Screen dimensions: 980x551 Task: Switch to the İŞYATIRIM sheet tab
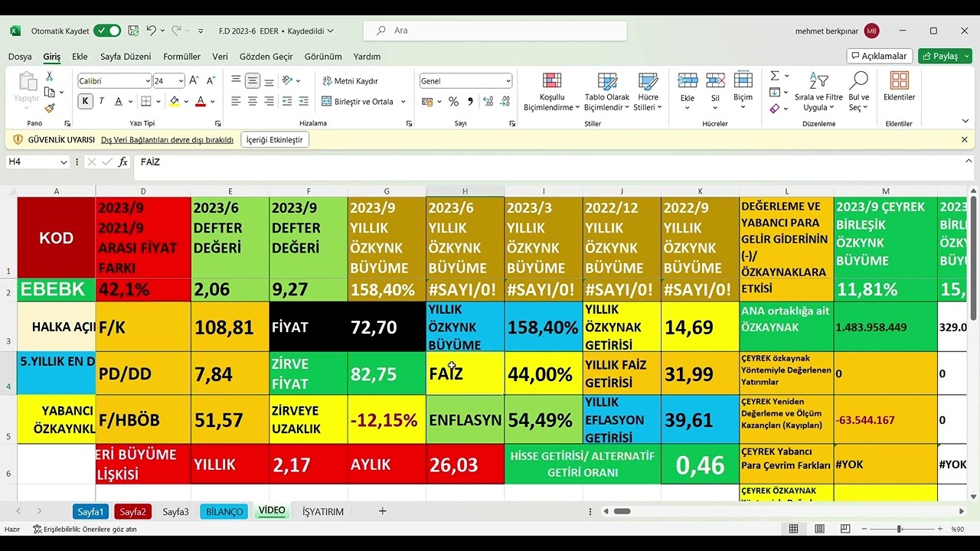click(x=323, y=511)
